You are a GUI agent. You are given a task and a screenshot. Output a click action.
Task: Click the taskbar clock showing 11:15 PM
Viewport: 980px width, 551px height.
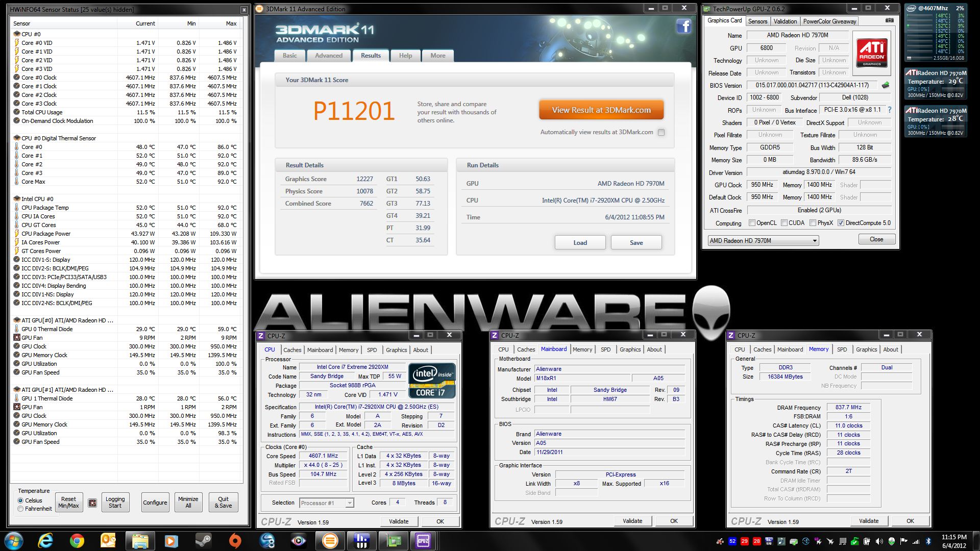[x=954, y=541]
